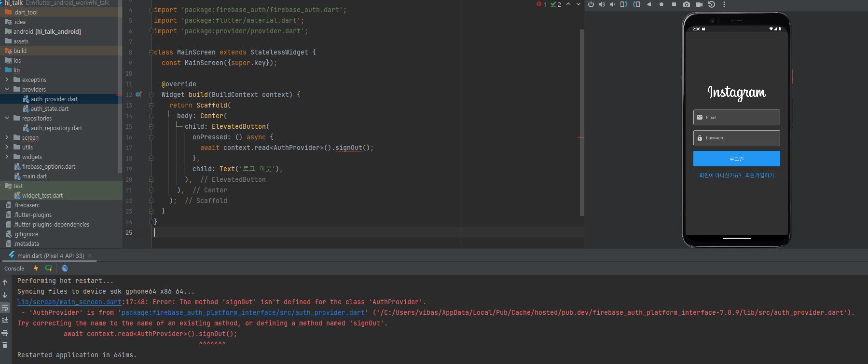Image resolution: width=868 pixels, height=364 pixels.
Task: Fold the MainScreen class at line 8
Action: (x=151, y=52)
